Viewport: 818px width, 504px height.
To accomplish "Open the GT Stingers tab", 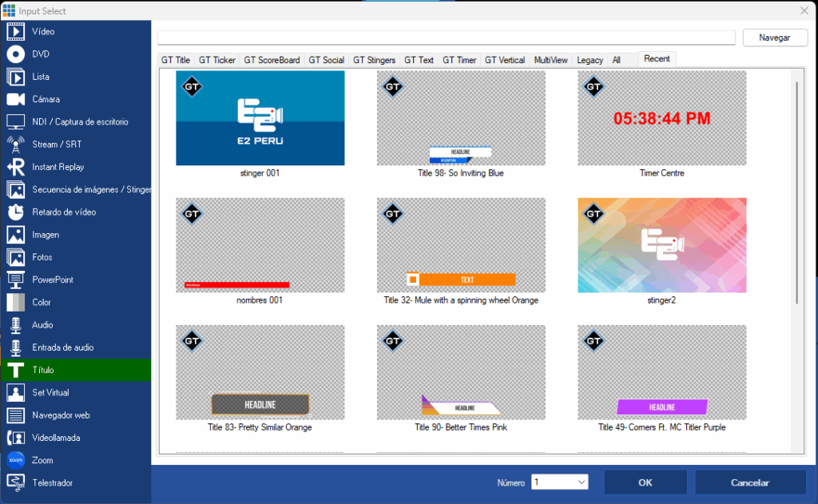I will point(374,60).
